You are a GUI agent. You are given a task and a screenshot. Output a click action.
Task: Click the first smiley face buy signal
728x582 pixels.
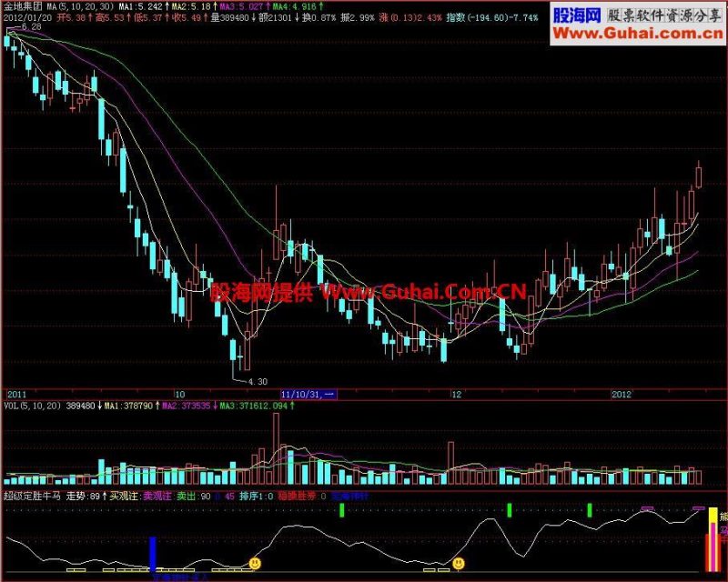(255, 564)
